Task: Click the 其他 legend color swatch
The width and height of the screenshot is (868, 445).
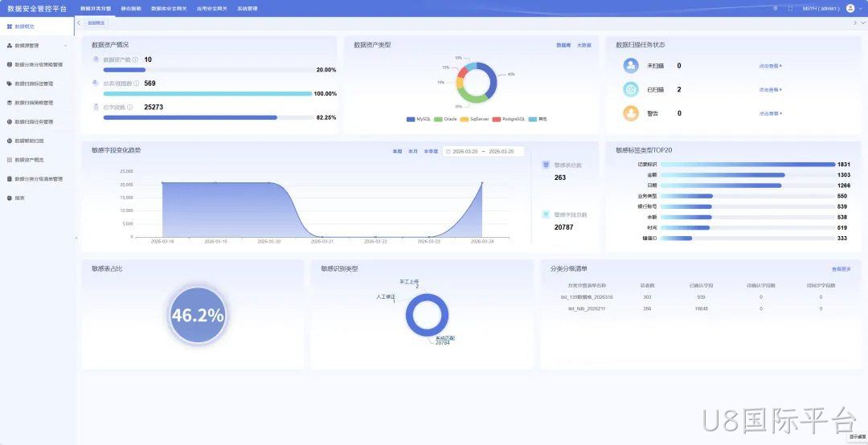Action: point(533,119)
